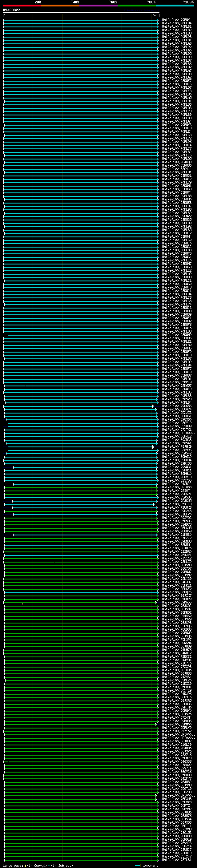Select hit UniRef100_Q9FNV4
Viewport: 197px width, 868px height.
[177, 20]
